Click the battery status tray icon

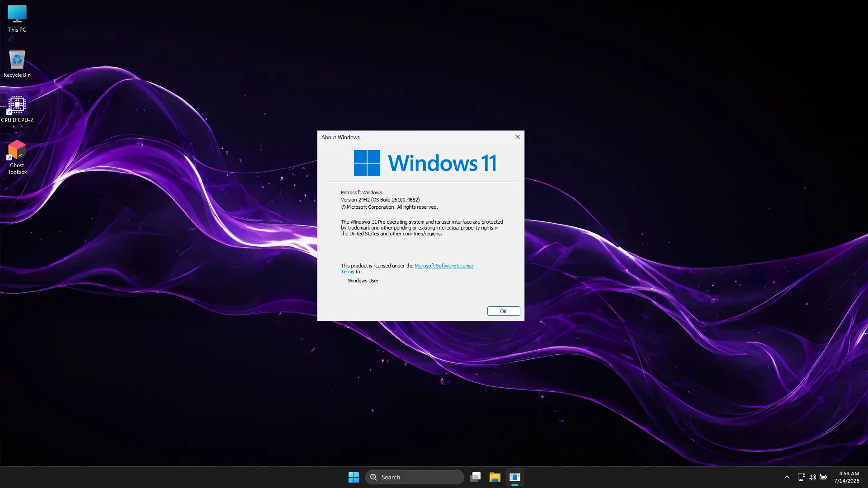pos(823,477)
